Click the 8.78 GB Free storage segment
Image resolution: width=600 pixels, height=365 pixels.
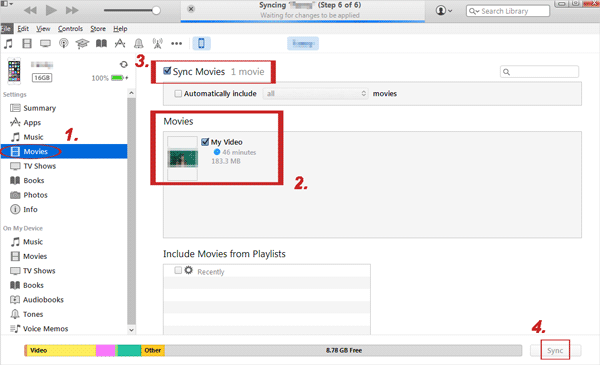coord(343,350)
